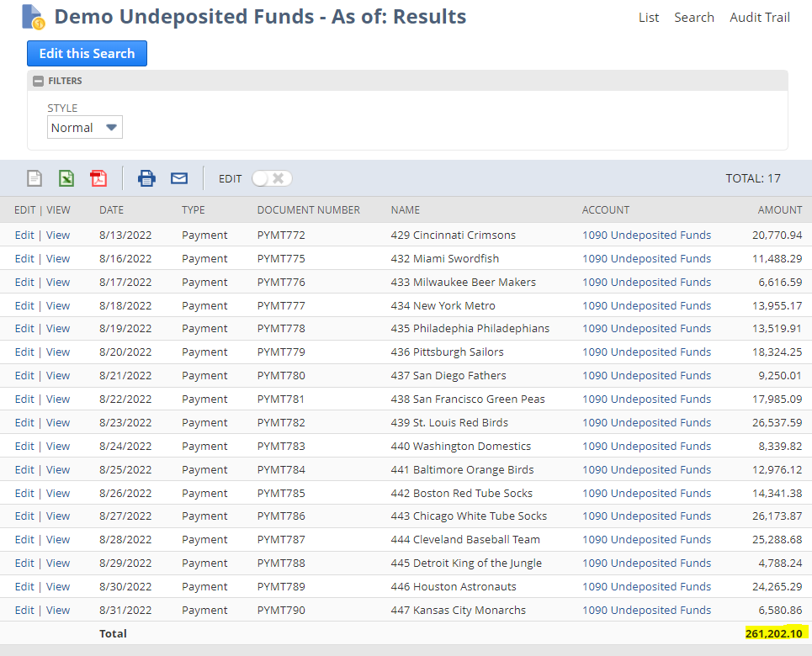Click the Email envelope icon

tap(179, 178)
